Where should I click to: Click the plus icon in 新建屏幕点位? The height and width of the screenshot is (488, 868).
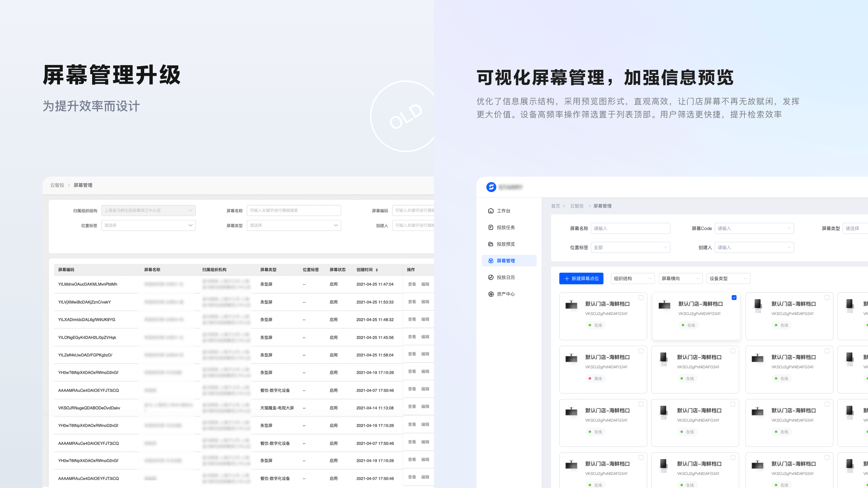(567, 279)
